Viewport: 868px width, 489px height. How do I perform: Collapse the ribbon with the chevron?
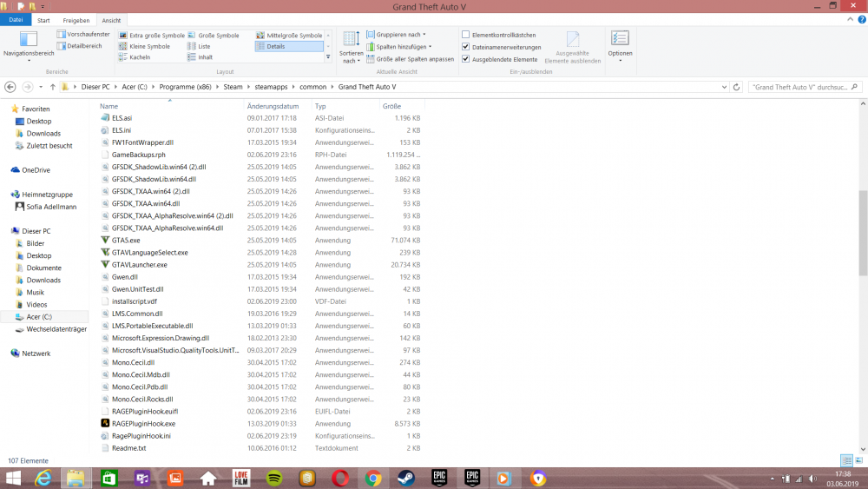[x=851, y=19]
